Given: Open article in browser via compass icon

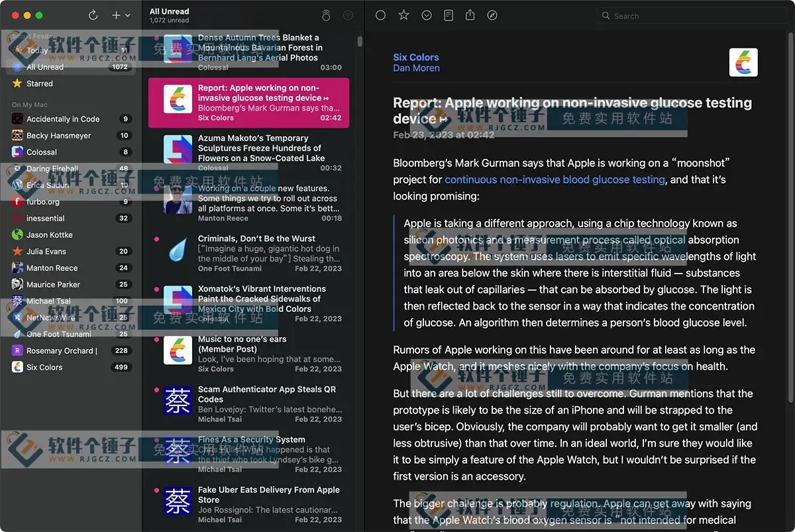Looking at the screenshot, I should click(x=492, y=15).
